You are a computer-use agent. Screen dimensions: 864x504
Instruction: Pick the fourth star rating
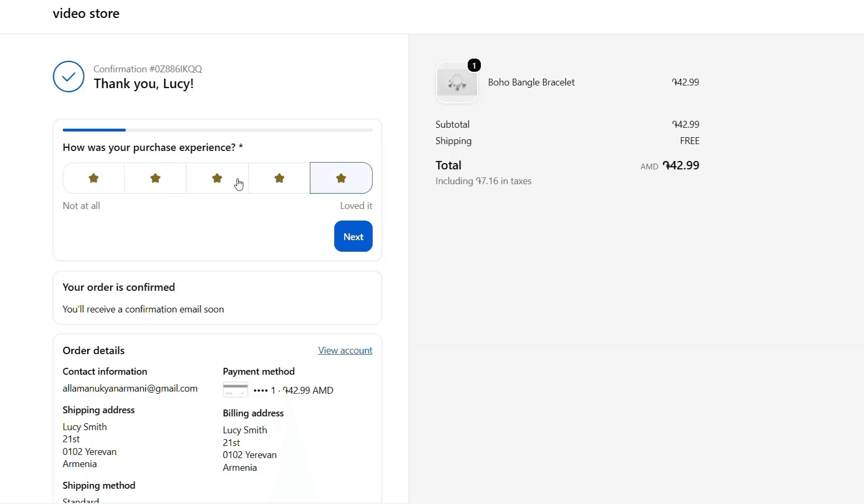click(279, 178)
